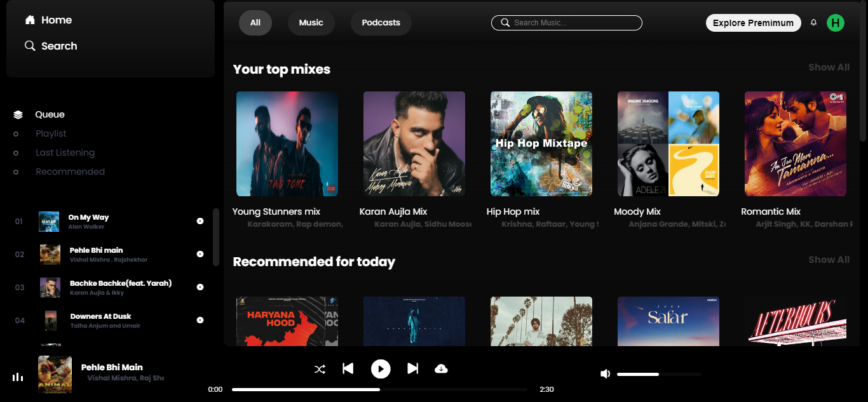Click the Explore Premimum button
The width and height of the screenshot is (868, 402).
point(753,23)
